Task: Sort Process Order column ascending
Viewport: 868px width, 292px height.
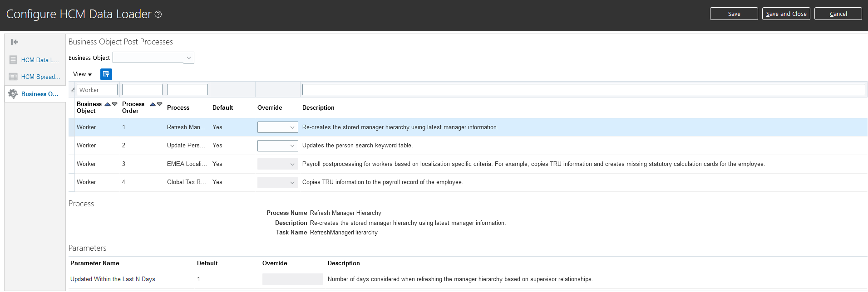Action: point(153,104)
